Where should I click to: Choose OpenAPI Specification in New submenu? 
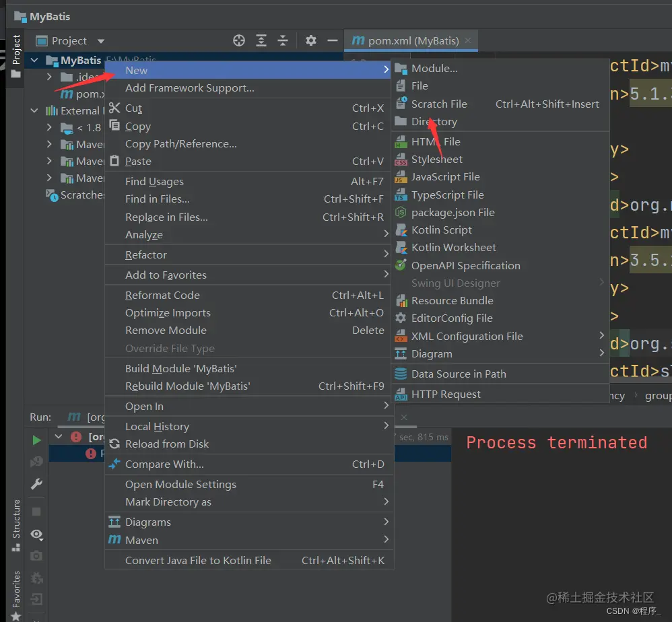tap(500, 266)
